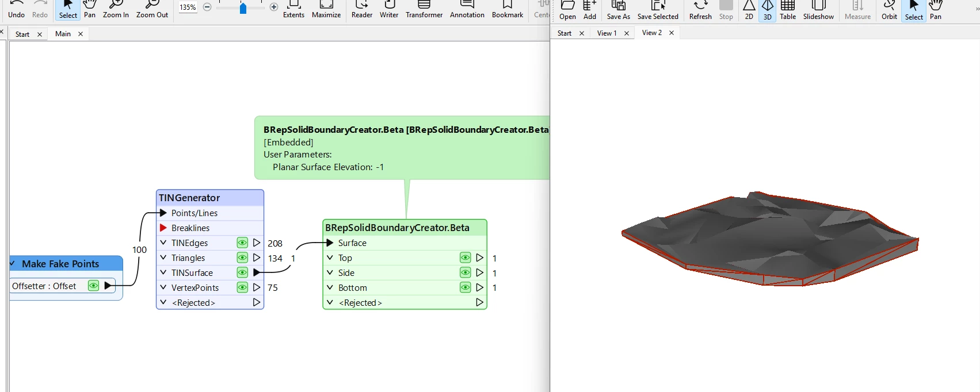Refresh the inspector view
This screenshot has width=980, height=392.
point(700,10)
